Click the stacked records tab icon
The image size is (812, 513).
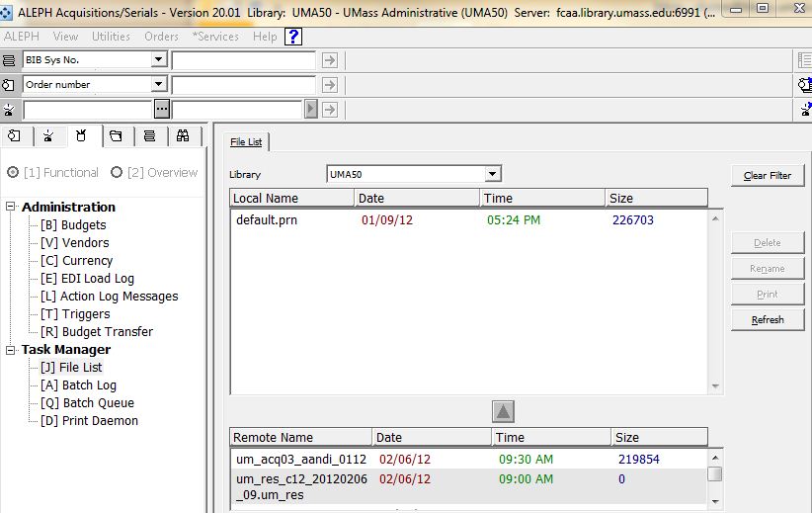[x=149, y=136]
